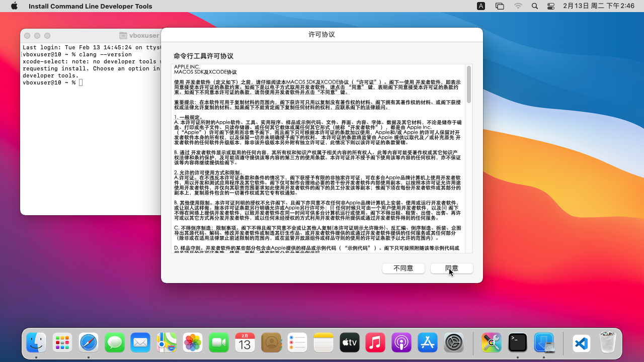Open Spotlight search
Image resolution: width=644 pixels, height=362 pixels.
pos(534,6)
